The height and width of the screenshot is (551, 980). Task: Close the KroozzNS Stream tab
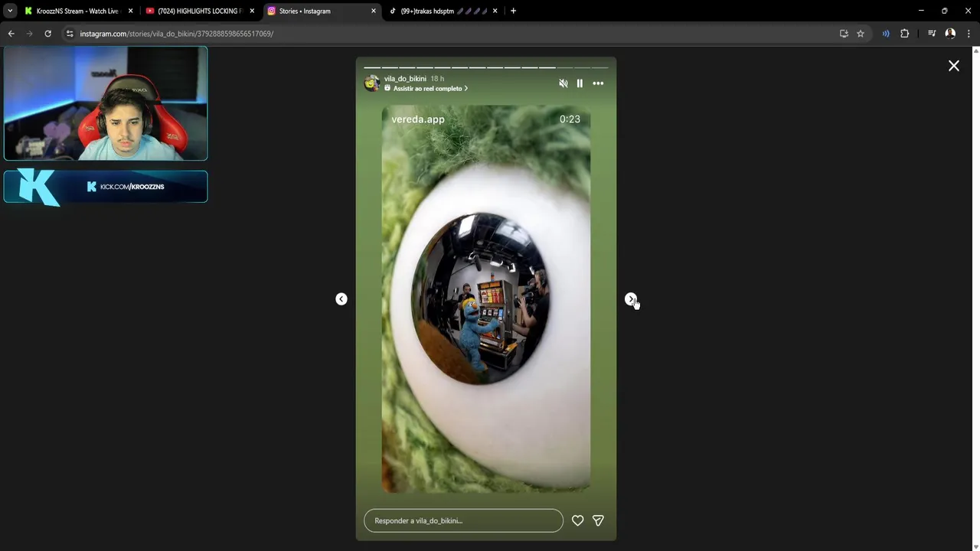point(131,11)
